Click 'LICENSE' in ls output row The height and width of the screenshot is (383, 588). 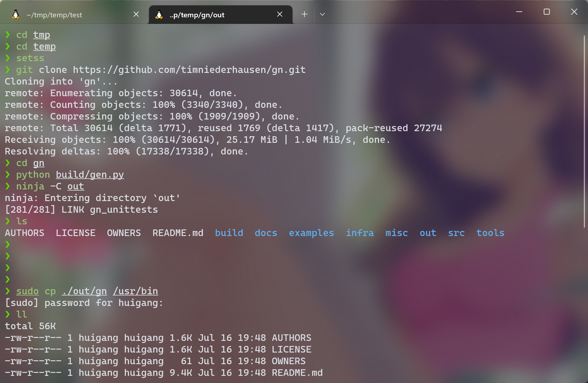(x=76, y=233)
